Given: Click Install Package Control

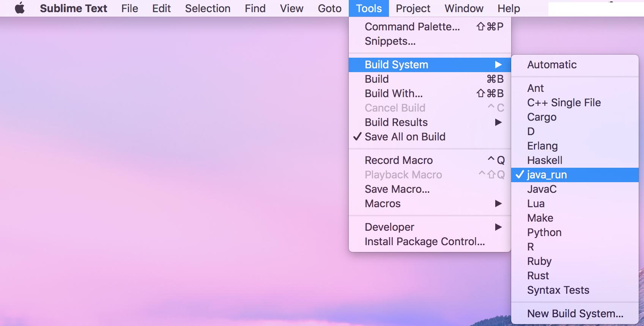Looking at the screenshot, I should 425,241.
